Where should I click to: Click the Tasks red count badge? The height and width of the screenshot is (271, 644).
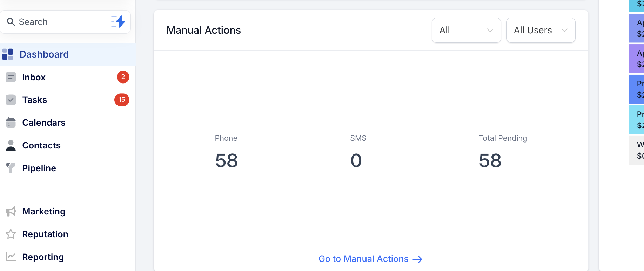point(122,100)
